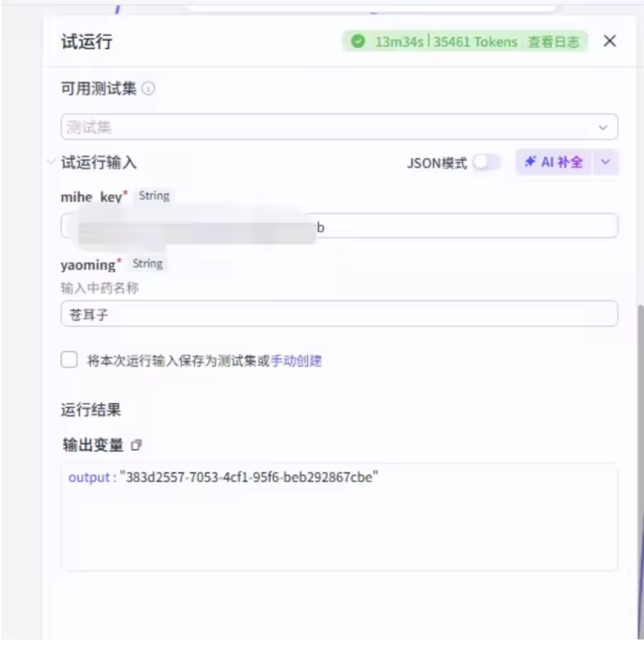Click the info icon beside 可用测试集
The width and height of the screenshot is (644, 645).
[x=148, y=89]
